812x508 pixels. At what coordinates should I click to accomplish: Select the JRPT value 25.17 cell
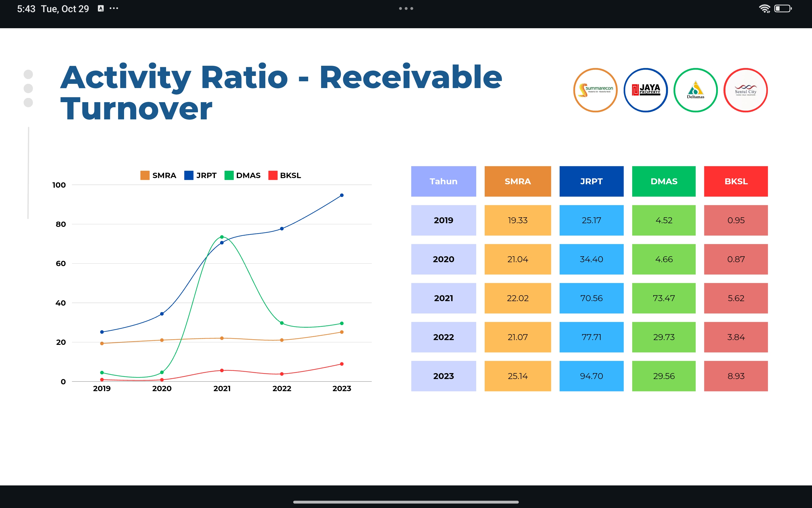[x=592, y=220]
